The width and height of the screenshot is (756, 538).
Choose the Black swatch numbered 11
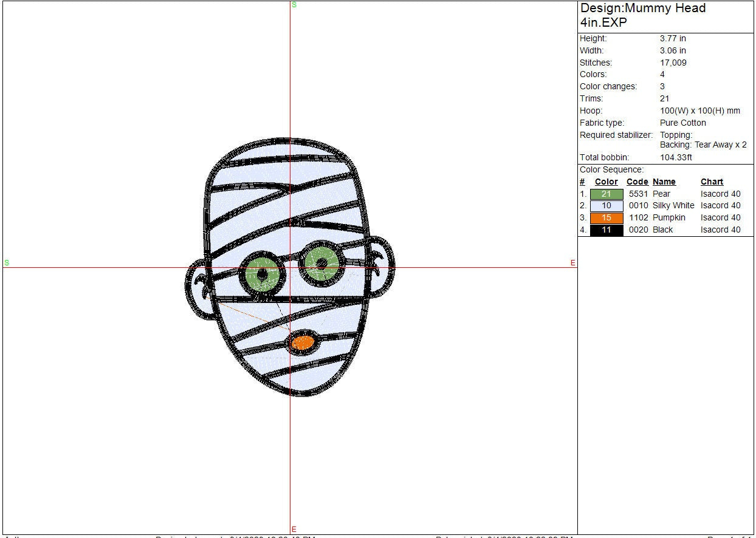point(607,230)
